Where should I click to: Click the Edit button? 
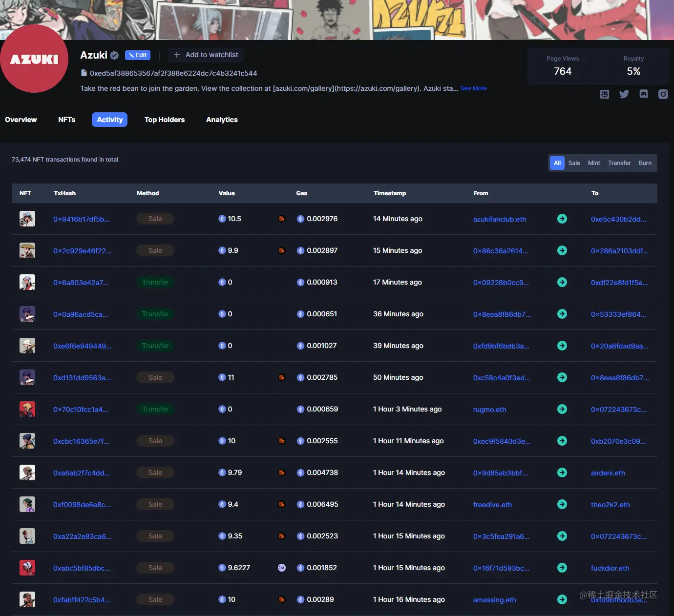(138, 55)
